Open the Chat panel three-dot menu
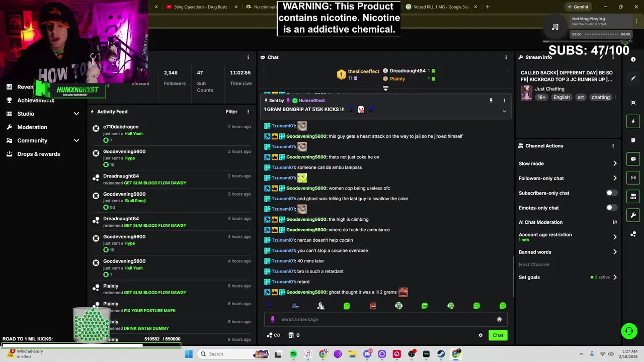 tap(506, 57)
